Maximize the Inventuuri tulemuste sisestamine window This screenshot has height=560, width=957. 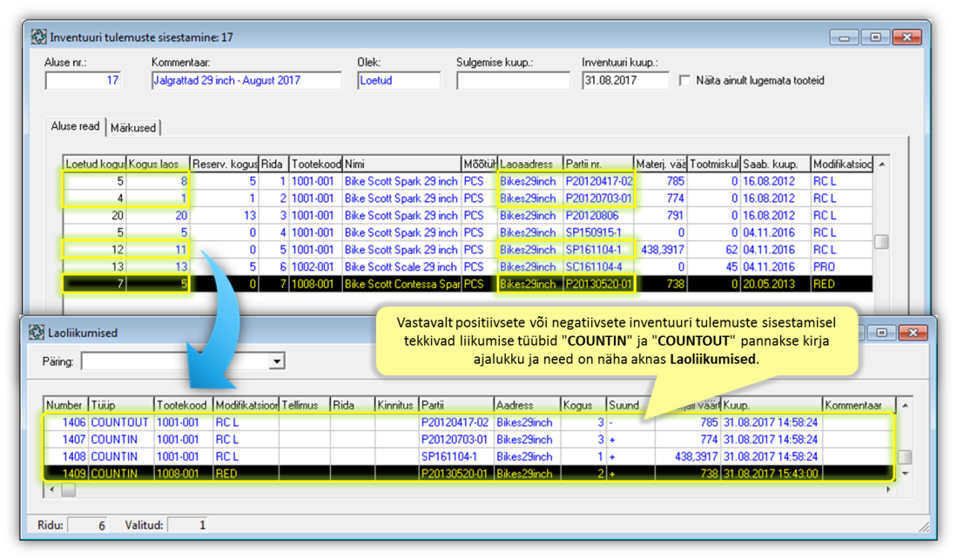tap(875, 37)
